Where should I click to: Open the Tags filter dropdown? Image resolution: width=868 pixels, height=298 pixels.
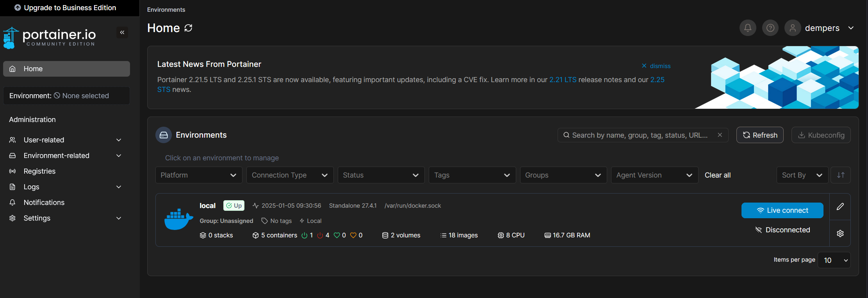472,175
